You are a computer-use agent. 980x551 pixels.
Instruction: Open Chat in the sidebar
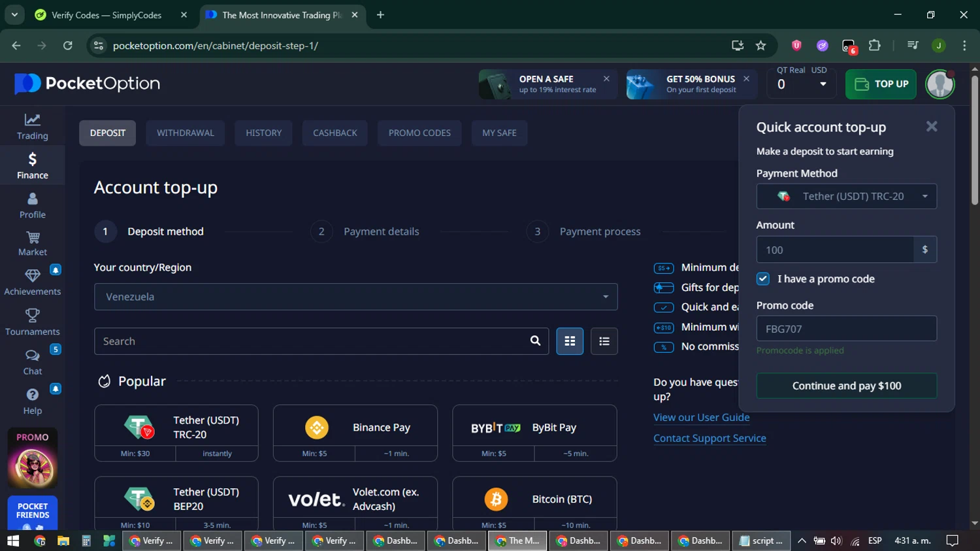tap(32, 361)
